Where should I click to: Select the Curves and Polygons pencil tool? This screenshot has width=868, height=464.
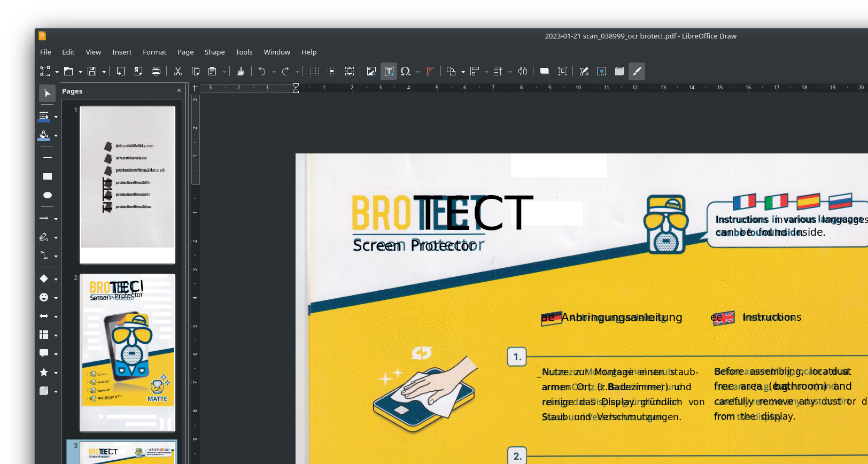44,237
